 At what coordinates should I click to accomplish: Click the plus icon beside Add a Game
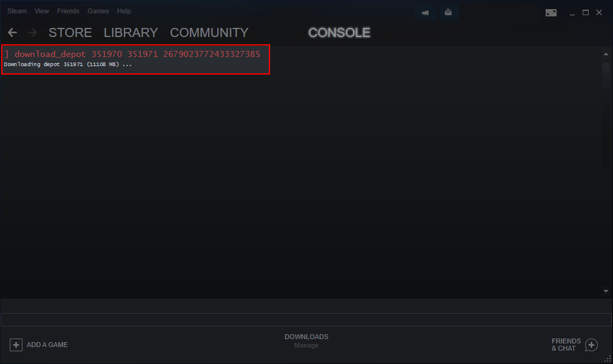point(16,345)
